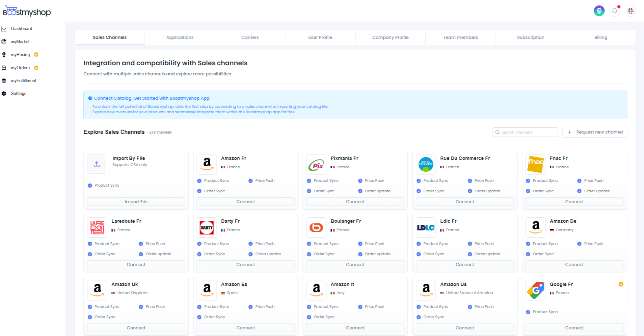Open the user avatar menu
The image size is (644, 336).
coord(599,11)
